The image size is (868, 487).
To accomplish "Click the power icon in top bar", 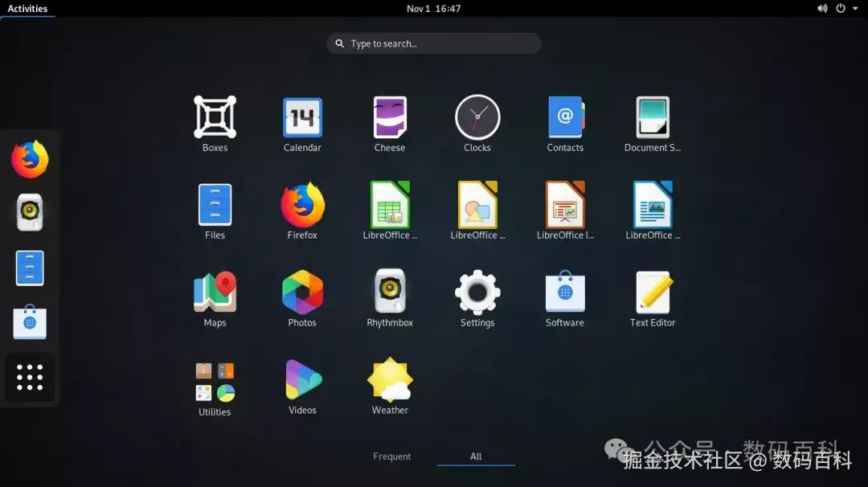I will 841,8.
